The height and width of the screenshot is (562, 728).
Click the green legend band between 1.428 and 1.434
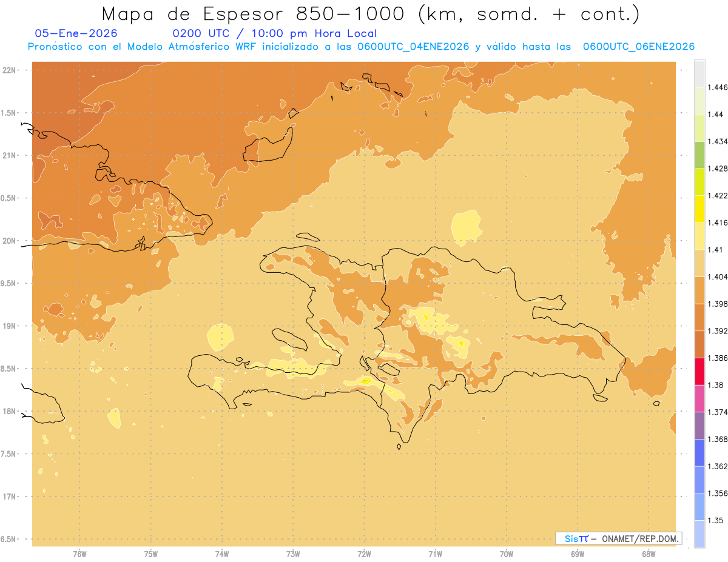click(699, 155)
